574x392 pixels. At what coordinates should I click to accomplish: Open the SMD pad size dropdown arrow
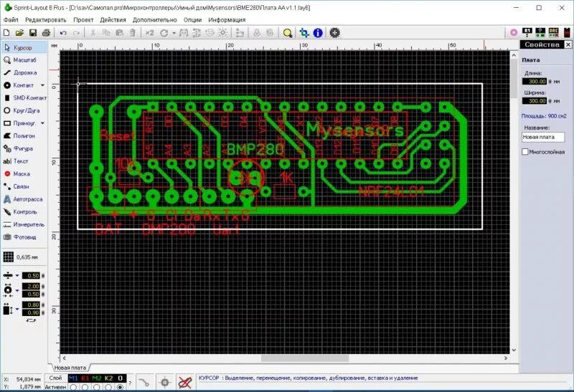17,309
